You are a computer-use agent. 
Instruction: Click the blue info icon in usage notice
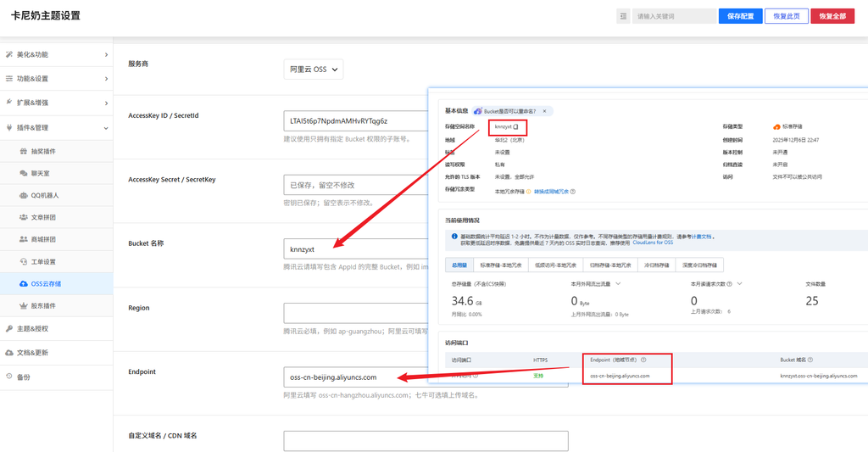(x=454, y=237)
